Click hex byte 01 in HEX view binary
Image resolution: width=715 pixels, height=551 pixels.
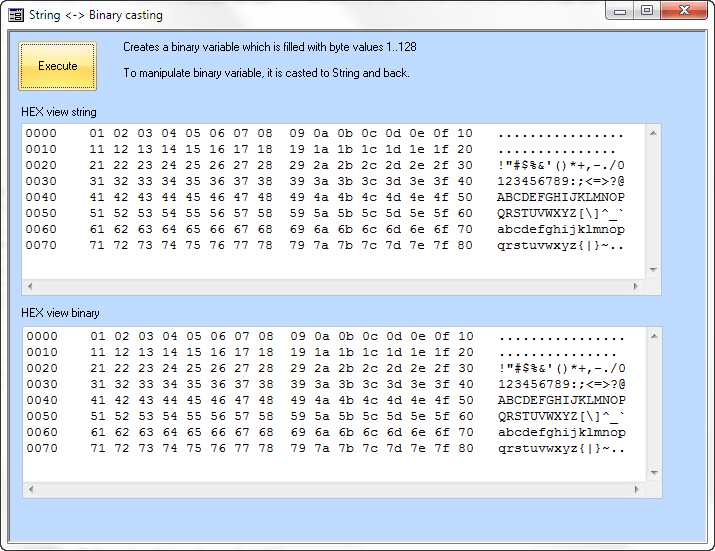(x=98, y=336)
